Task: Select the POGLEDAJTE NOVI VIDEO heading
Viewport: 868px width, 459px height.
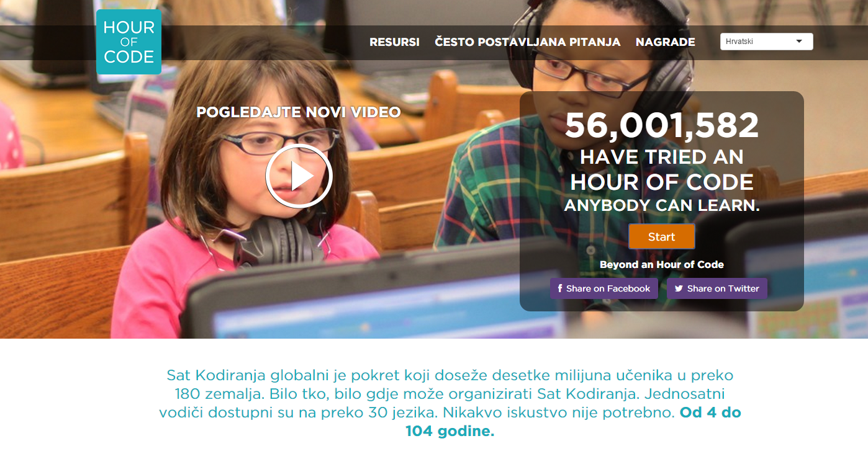Action: 299,112
